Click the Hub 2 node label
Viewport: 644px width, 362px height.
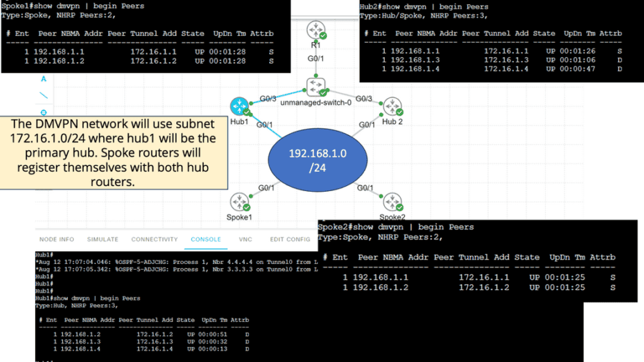point(392,122)
